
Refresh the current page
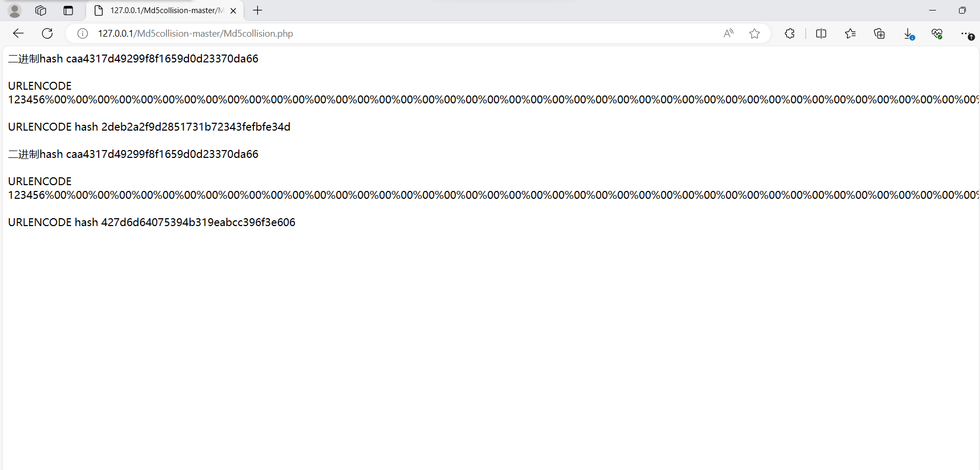click(47, 34)
